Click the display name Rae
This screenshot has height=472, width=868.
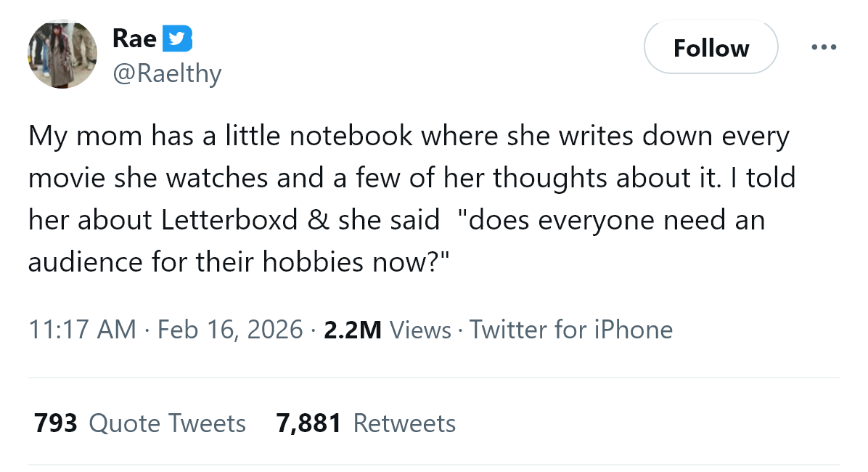coord(134,38)
